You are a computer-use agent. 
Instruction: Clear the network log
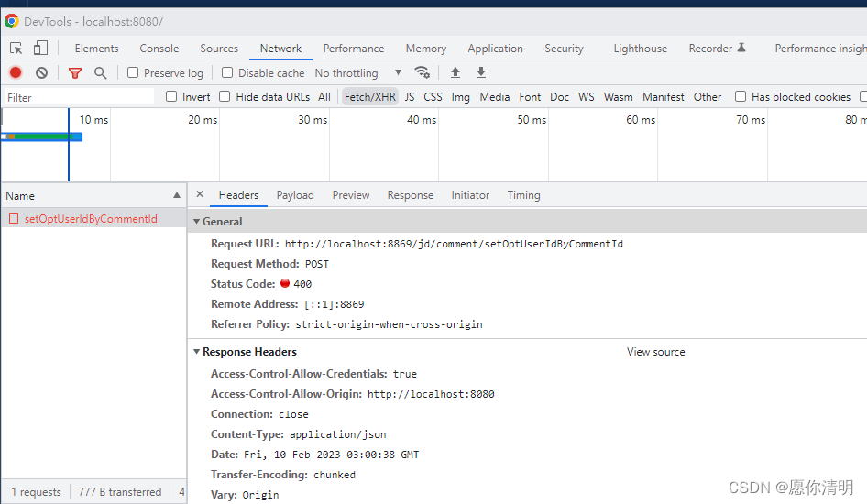pyautogui.click(x=41, y=72)
